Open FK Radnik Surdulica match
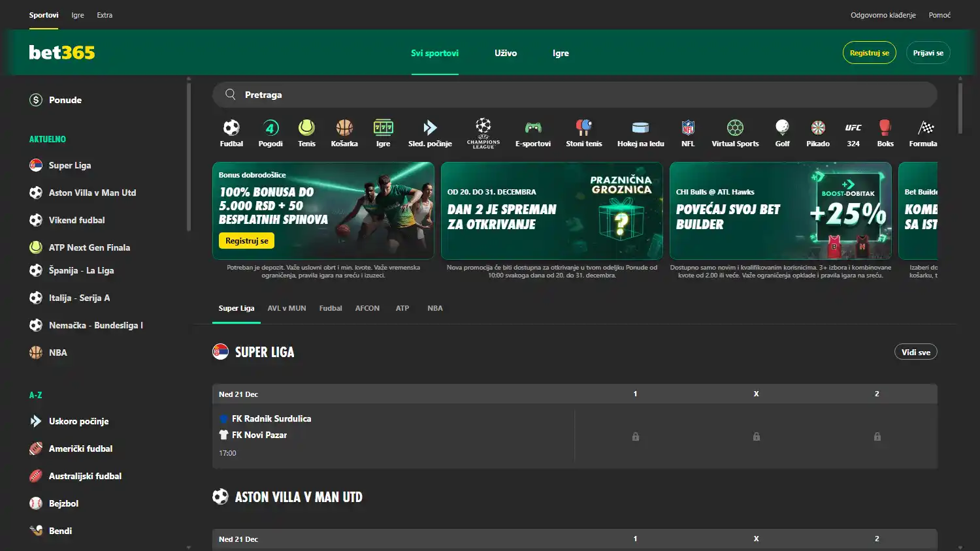Image resolution: width=980 pixels, height=551 pixels. [271, 418]
